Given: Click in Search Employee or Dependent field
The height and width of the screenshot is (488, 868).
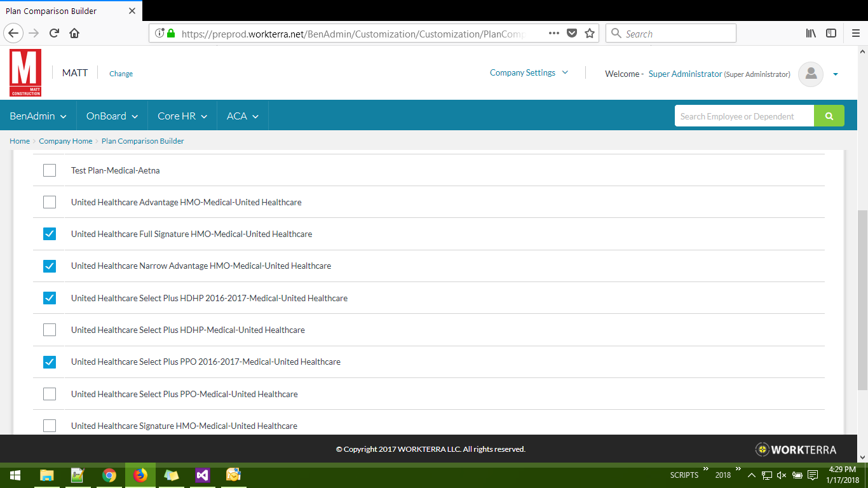Looking at the screenshot, I should (744, 116).
